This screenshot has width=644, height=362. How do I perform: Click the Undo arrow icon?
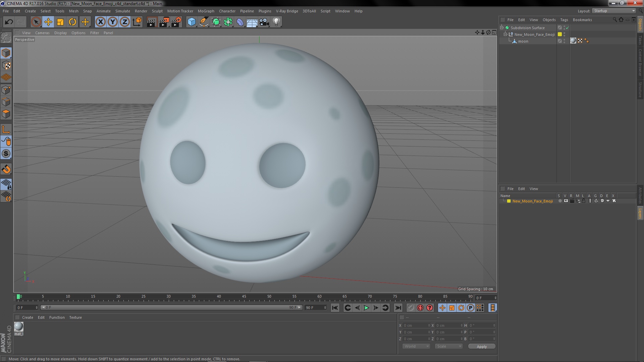coord(9,22)
